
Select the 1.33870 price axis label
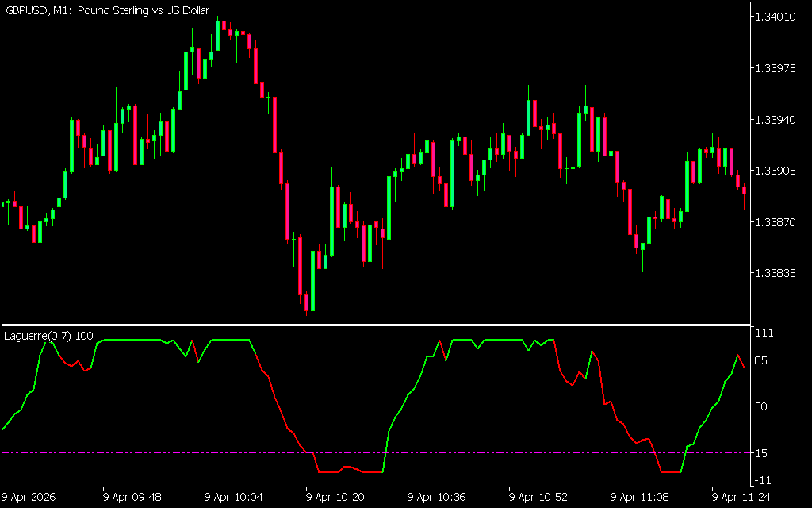(776, 222)
